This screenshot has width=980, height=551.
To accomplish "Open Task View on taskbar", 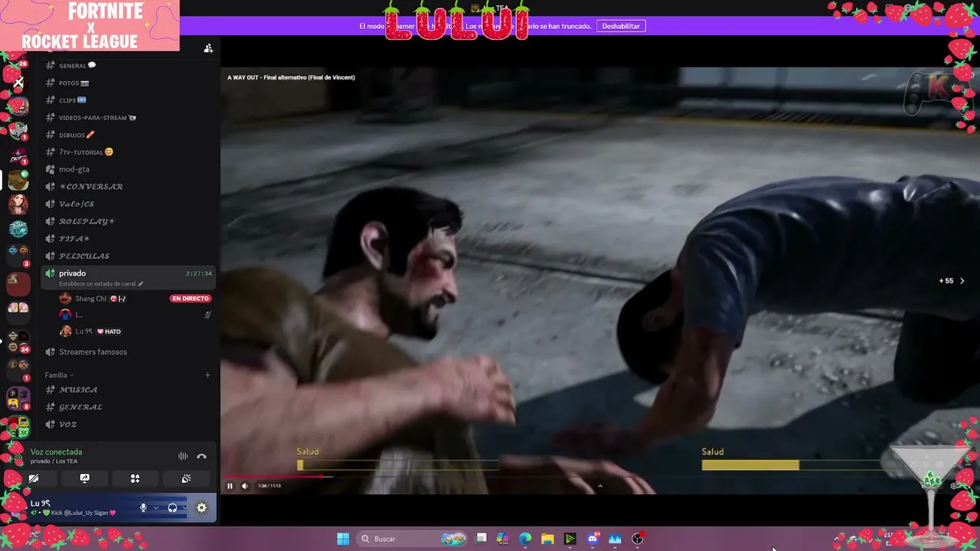I will pos(482,539).
